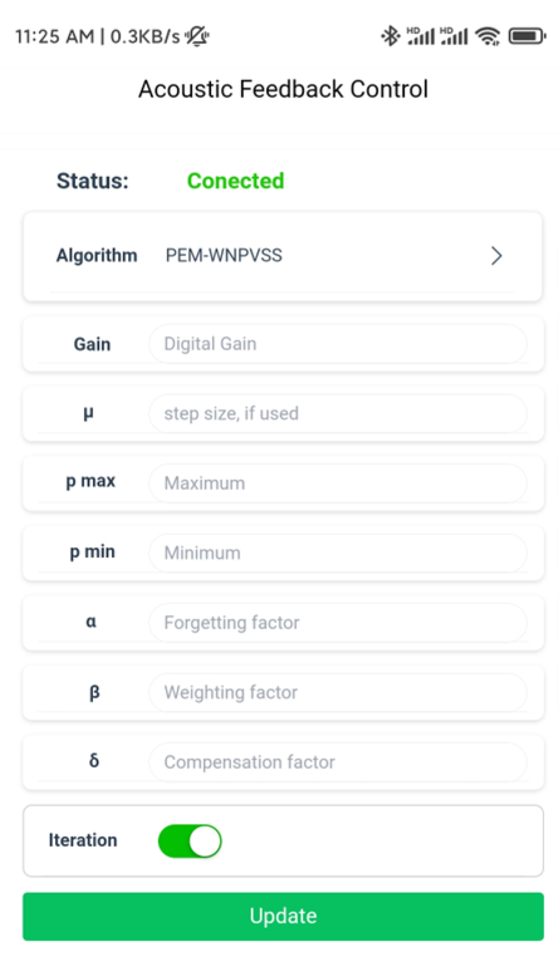Tap the Wi-Fi signal icon
Screen dimensions: 560x956
487,36
